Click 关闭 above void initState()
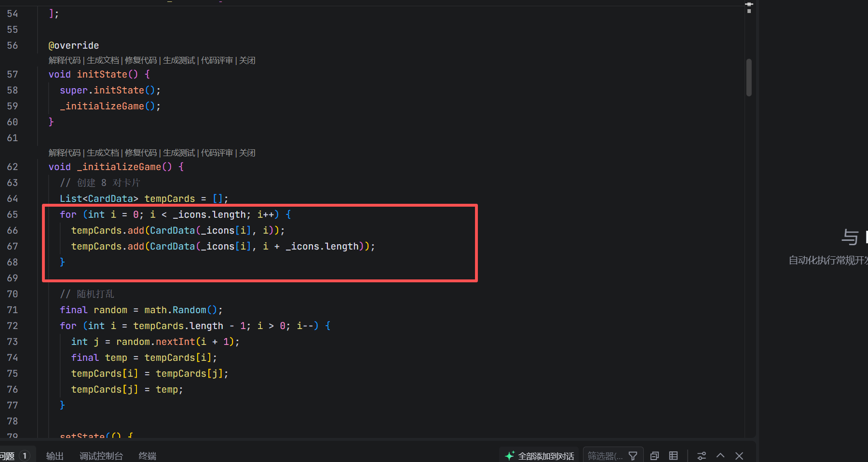The height and width of the screenshot is (462, 868). 247,60
